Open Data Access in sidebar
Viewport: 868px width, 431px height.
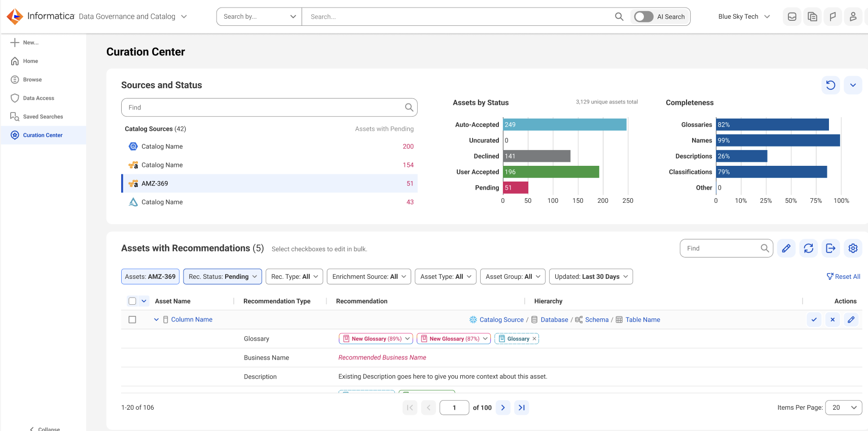(39, 98)
